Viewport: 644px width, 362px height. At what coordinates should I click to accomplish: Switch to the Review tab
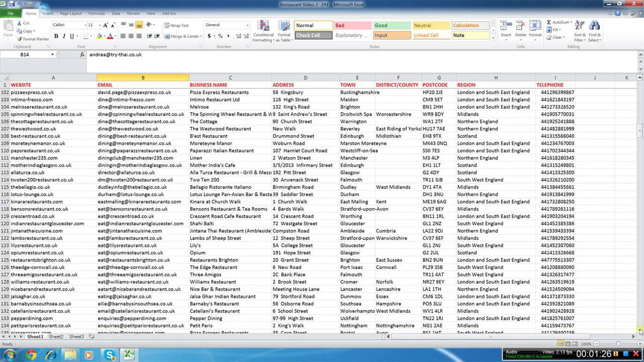click(133, 14)
